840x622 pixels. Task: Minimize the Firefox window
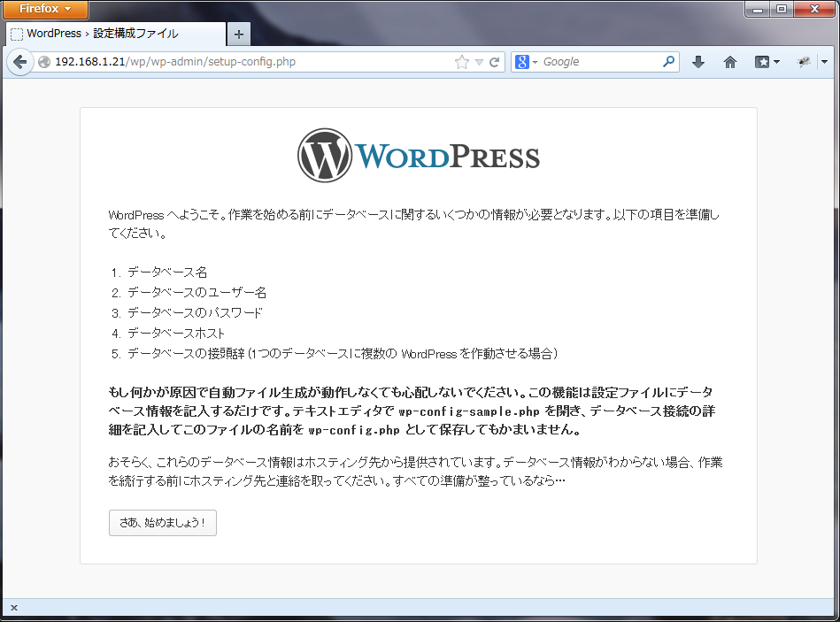click(758, 9)
